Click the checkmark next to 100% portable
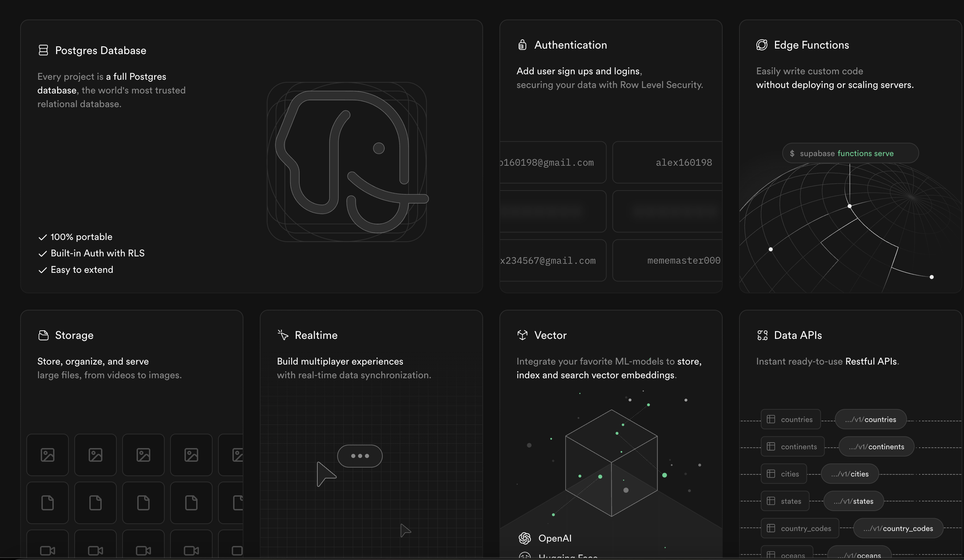Image resolution: width=964 pixels, height=560 pixels. pos(42,237)
